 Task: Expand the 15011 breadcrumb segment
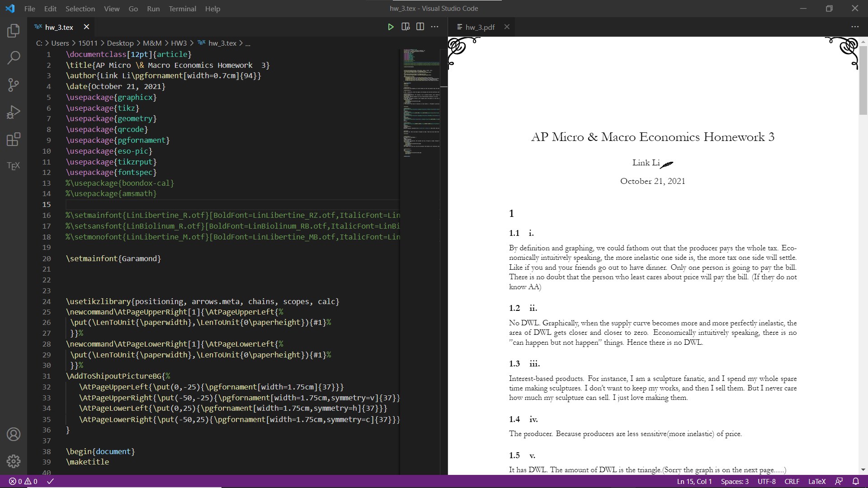tap(88, 43)
